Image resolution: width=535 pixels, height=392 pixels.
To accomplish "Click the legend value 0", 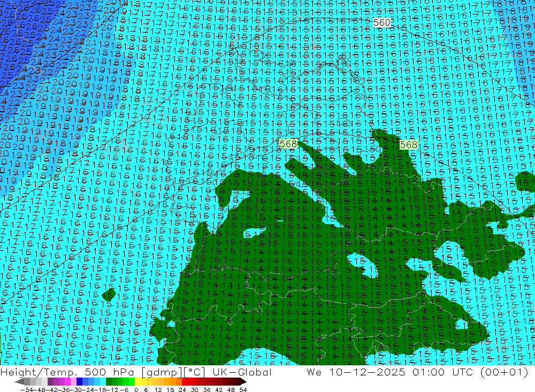I will pos(136,390).
